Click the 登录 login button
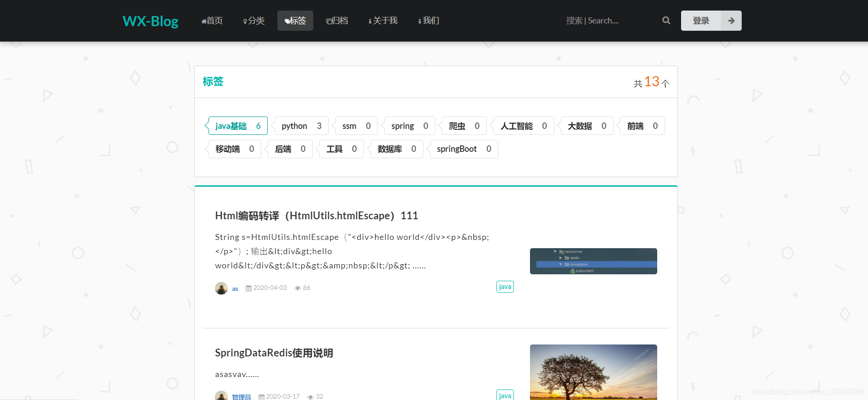 pos(701,21)
